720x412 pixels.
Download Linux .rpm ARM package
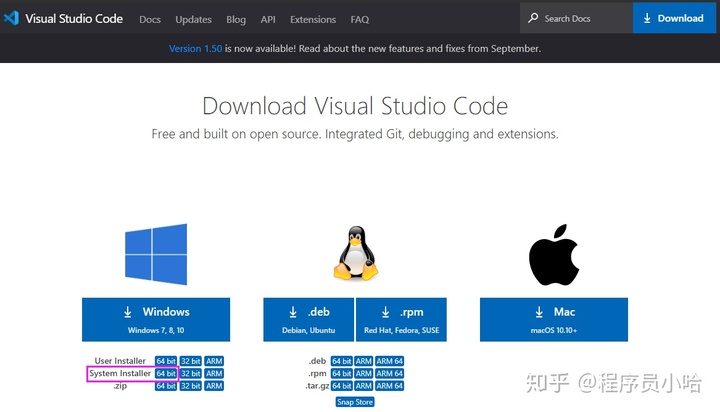pos(363,373)
